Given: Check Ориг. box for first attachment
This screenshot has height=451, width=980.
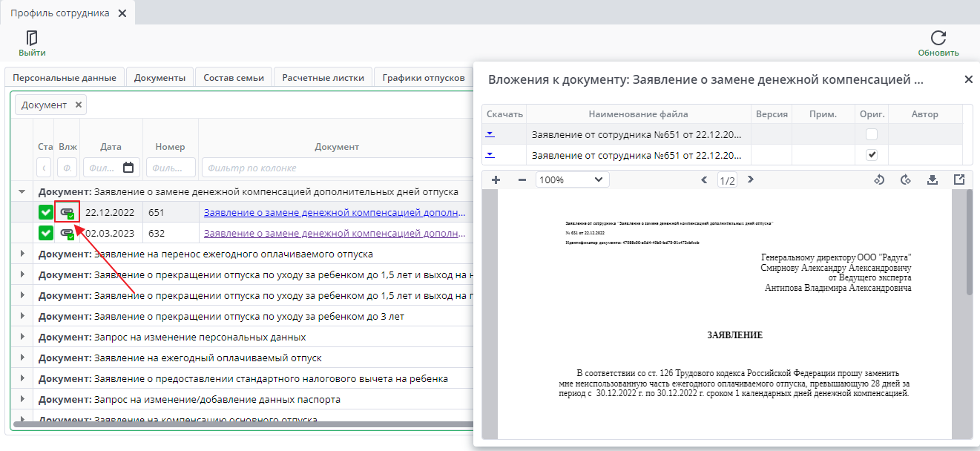Looking at the screenshot, I should click(x=872, y=134).
